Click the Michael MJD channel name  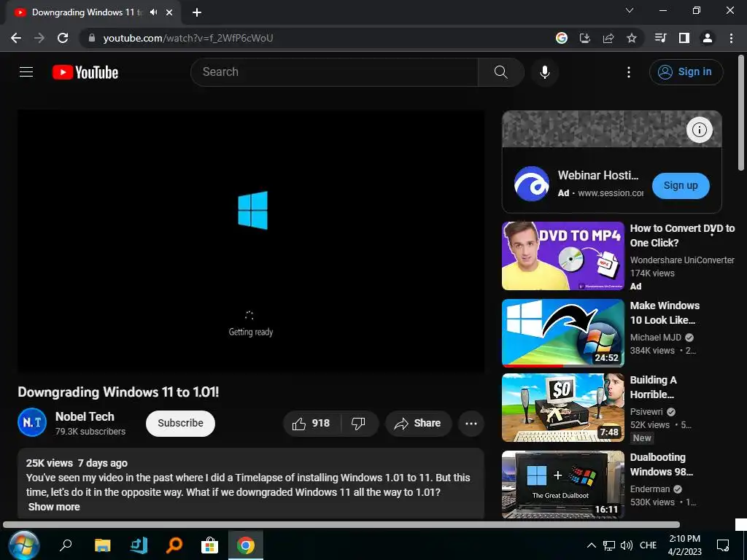tap(656, 338)
